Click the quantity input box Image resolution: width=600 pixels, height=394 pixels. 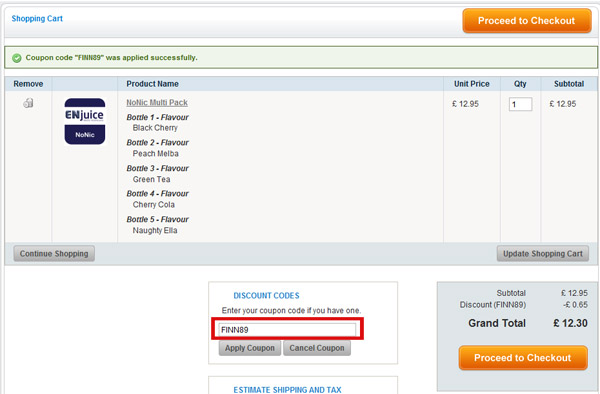pyautogui.click(x=520, y=104)
